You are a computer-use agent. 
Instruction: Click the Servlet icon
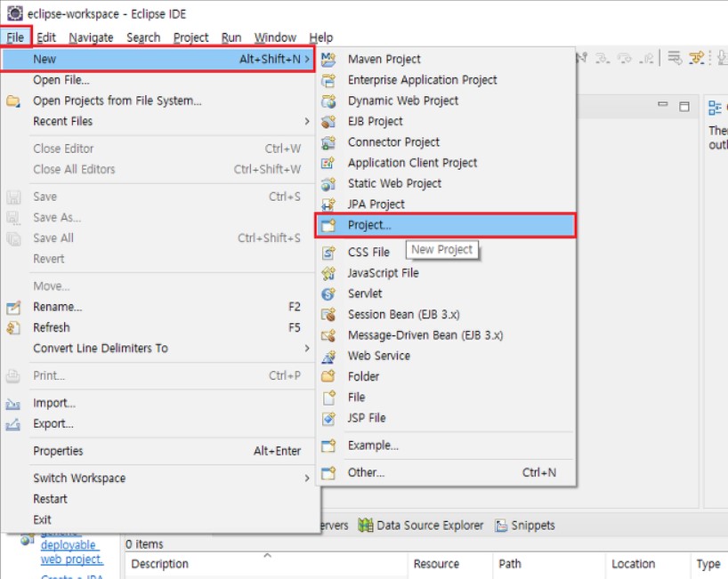point(328,294)
